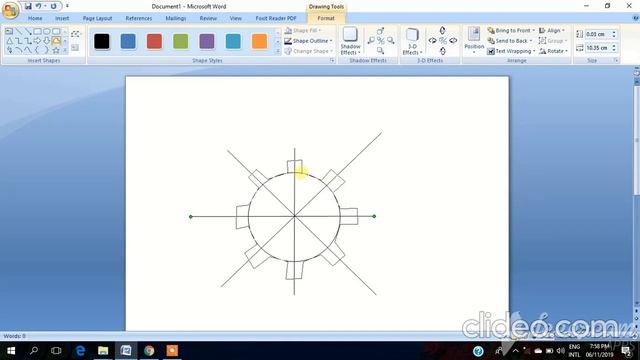Open the Change Shape dropdown

pos(309,51)
